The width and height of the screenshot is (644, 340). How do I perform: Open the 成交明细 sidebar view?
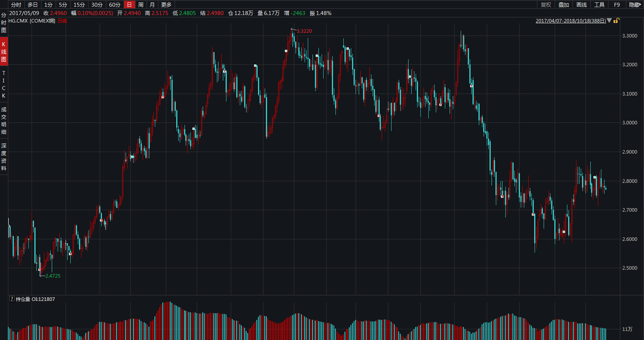click(x=4, y=120)
